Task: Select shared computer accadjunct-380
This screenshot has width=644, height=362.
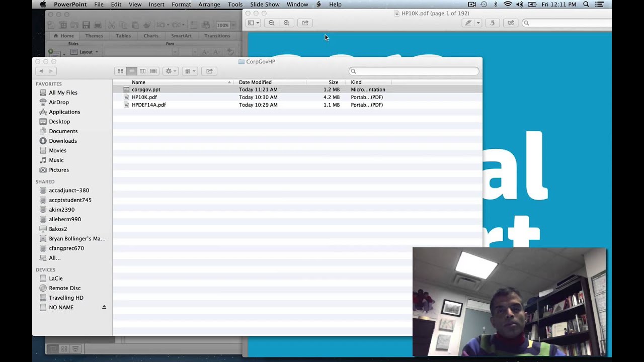Action: coord(69,190)
